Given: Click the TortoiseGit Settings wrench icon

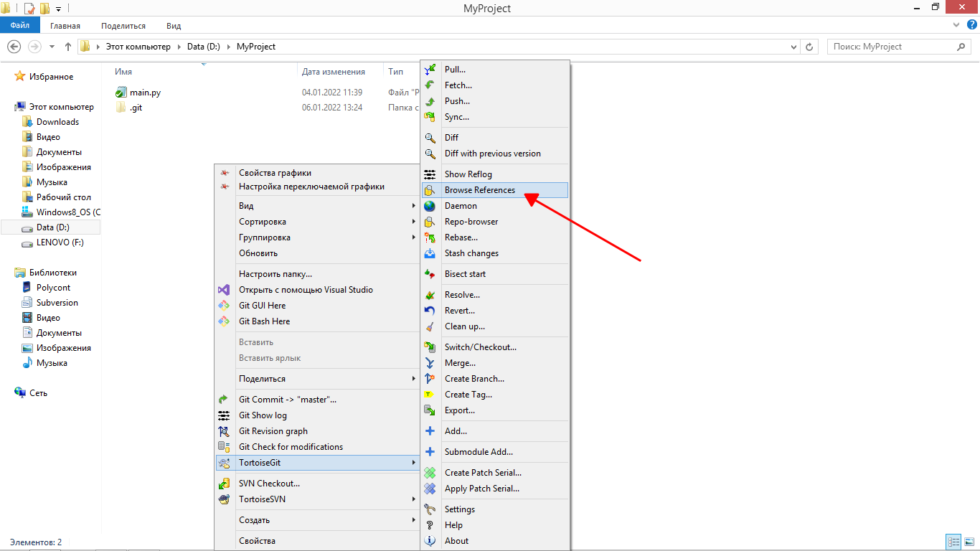Looking at the screenshot, I should (x=430, y=509).
